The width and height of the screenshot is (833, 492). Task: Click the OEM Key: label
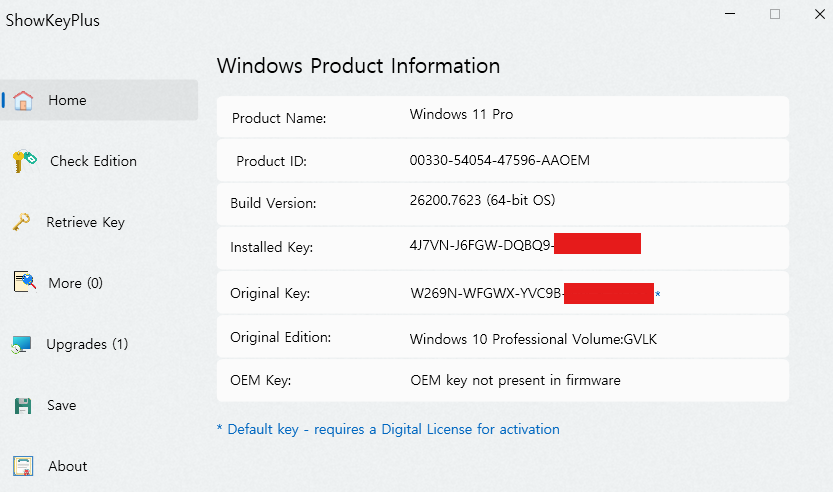coord(260,380)
